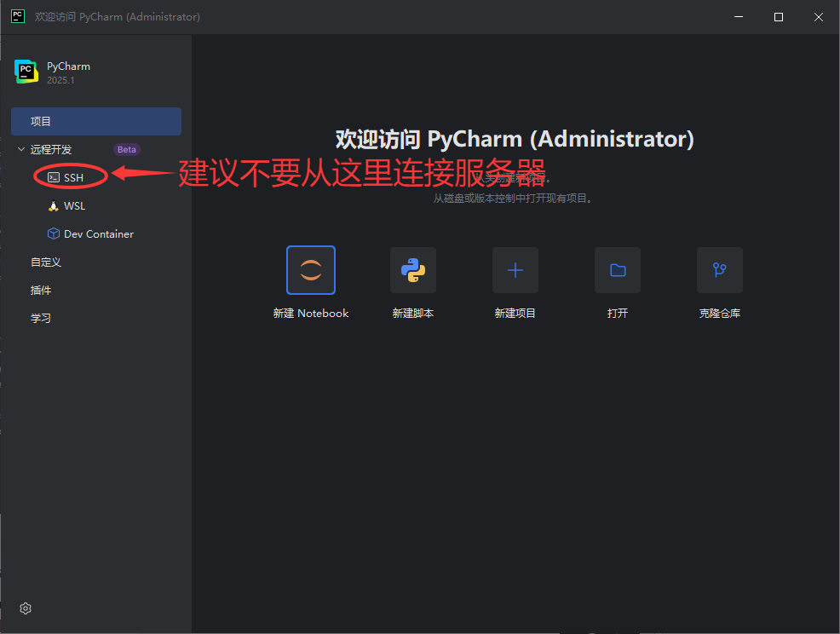840x634 pixels.
Task: Click the New Script Python icon
Action: click(413, 270)
